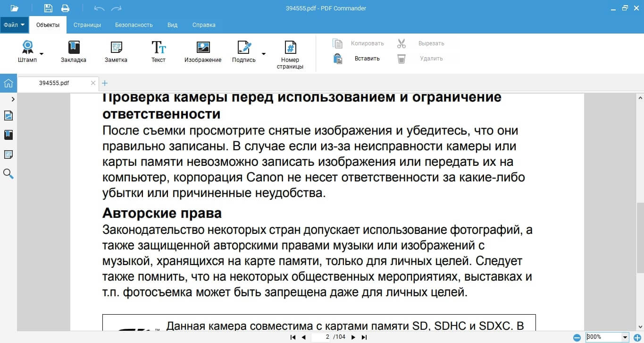
Task: Show page thumbnails panel
Action: (x=8, y=115)
